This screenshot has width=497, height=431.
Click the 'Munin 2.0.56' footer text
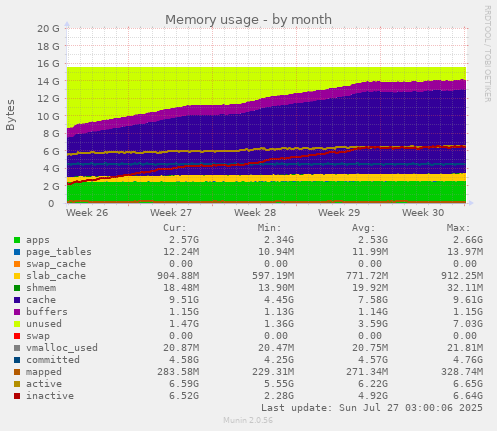[248, 420]
